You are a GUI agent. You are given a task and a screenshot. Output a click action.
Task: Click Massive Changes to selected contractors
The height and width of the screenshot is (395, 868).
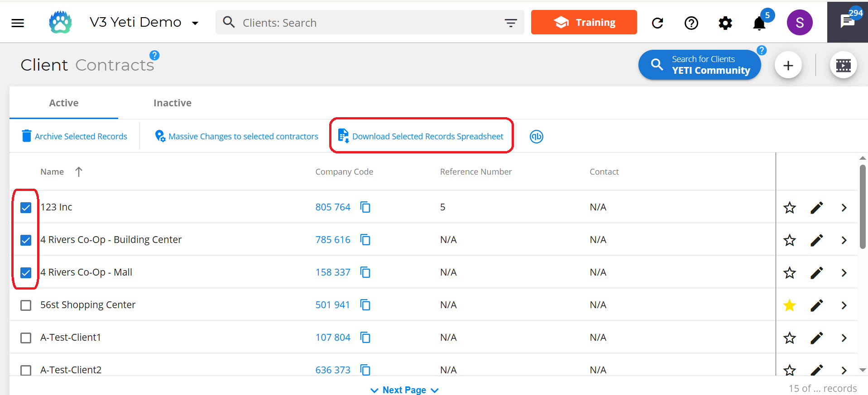pos(236,136)
